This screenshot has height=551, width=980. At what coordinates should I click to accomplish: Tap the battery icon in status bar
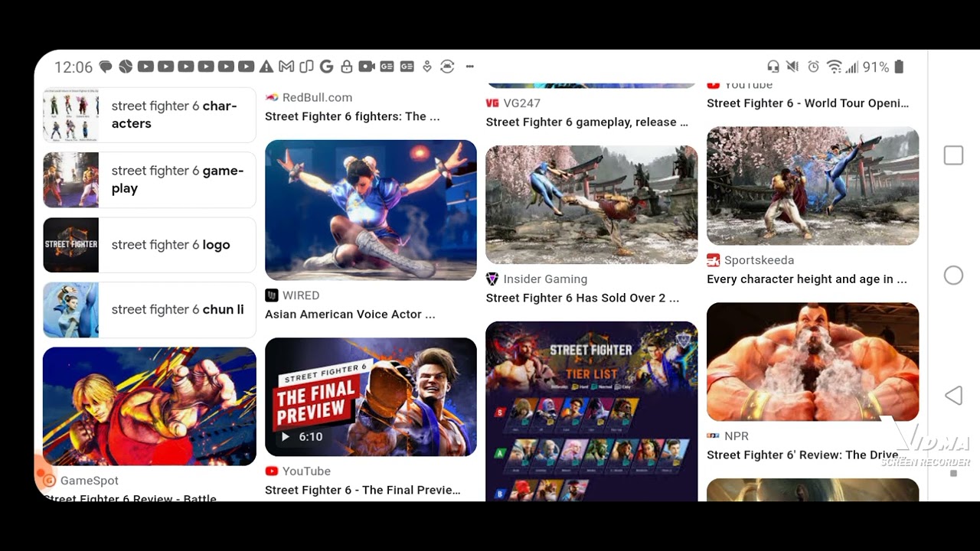[x=899, y=67]
